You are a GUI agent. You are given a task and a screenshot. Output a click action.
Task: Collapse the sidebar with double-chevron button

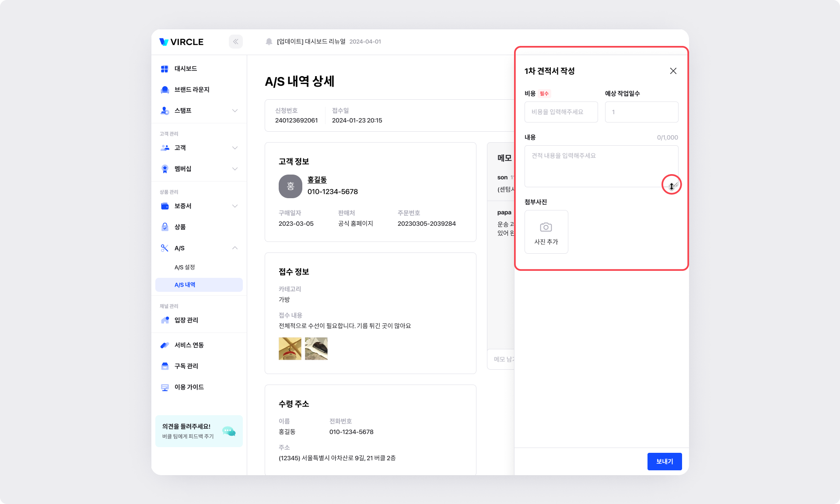pyautogui.click(x=235, y=42)
